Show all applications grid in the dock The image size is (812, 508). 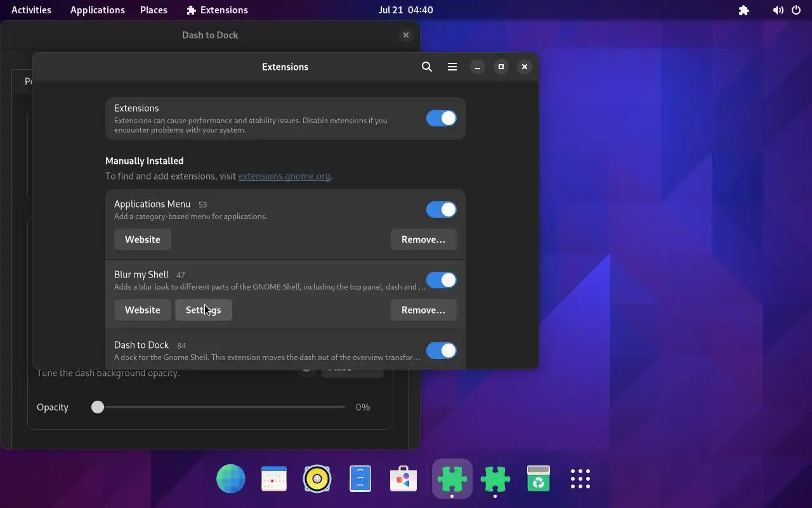click(x=580, y=479)
